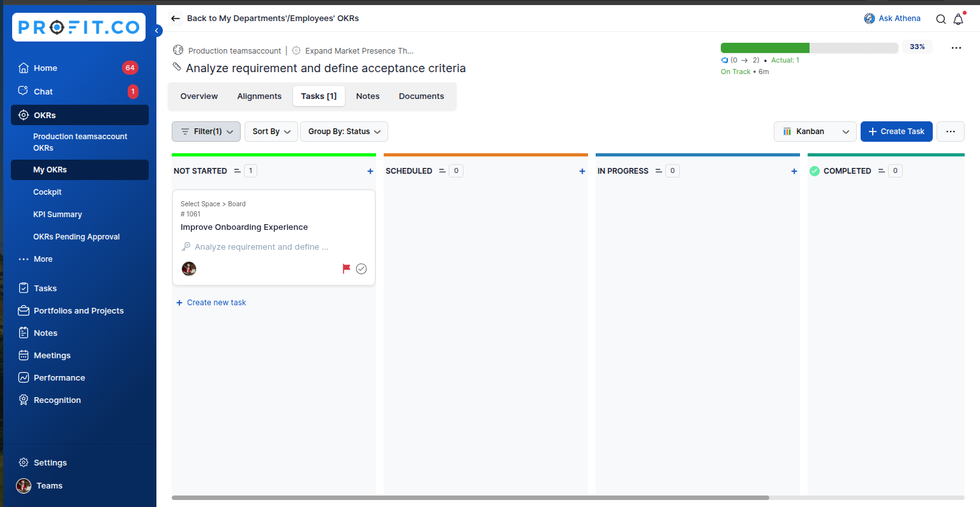Image resolution: width=980 pixels, height=507 pixels.
Task: Open Cockpit in sidebar
Action: [x=48, y=192]
